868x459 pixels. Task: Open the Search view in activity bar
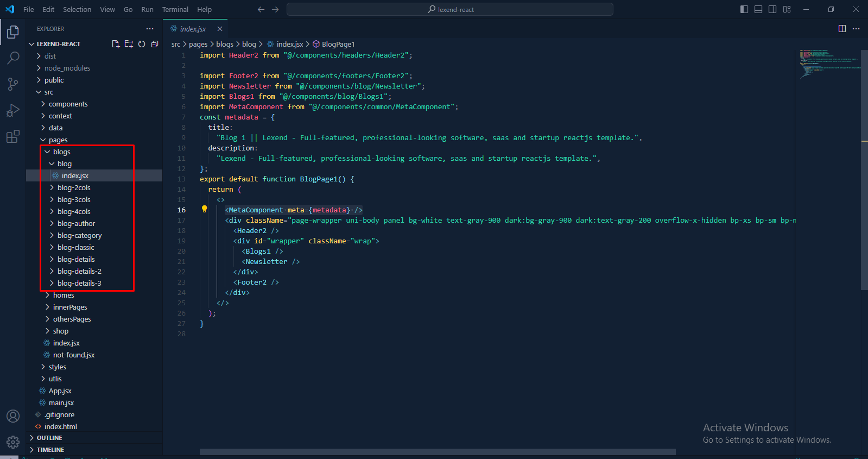(x=13, y=58)
